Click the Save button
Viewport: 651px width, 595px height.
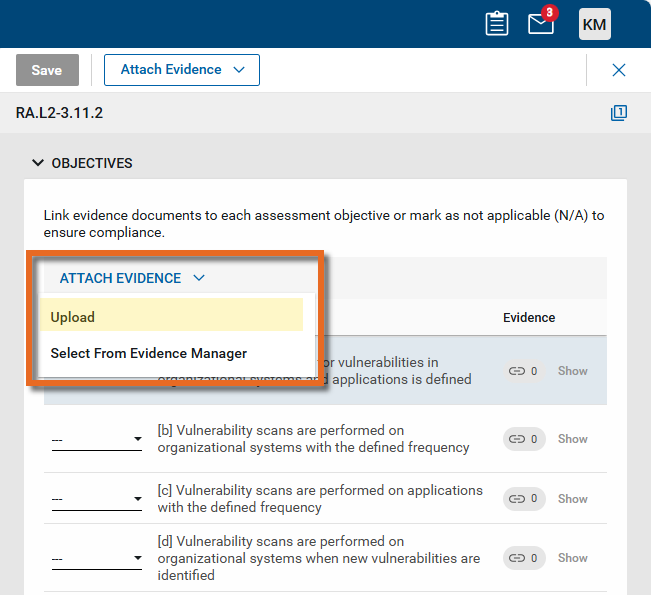tap(47, 70)
